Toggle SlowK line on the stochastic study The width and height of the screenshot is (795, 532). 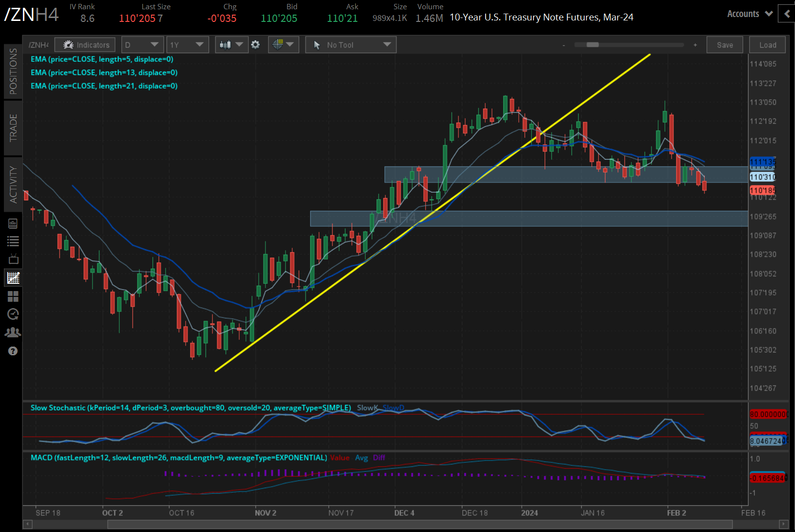coord(366,408)
